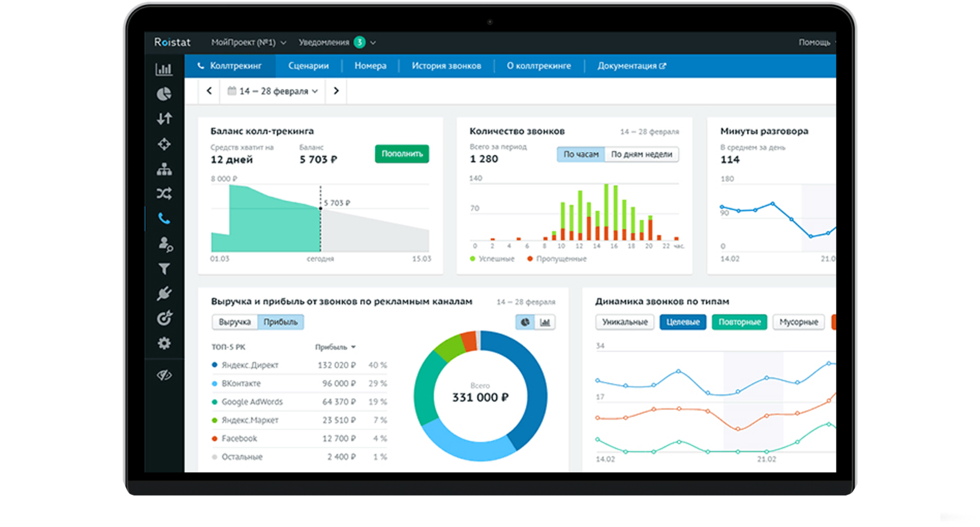This screenshot has width=980, height=527.
Task: Click the up-down arrows sidebar icon
Action: coord(164,119)
